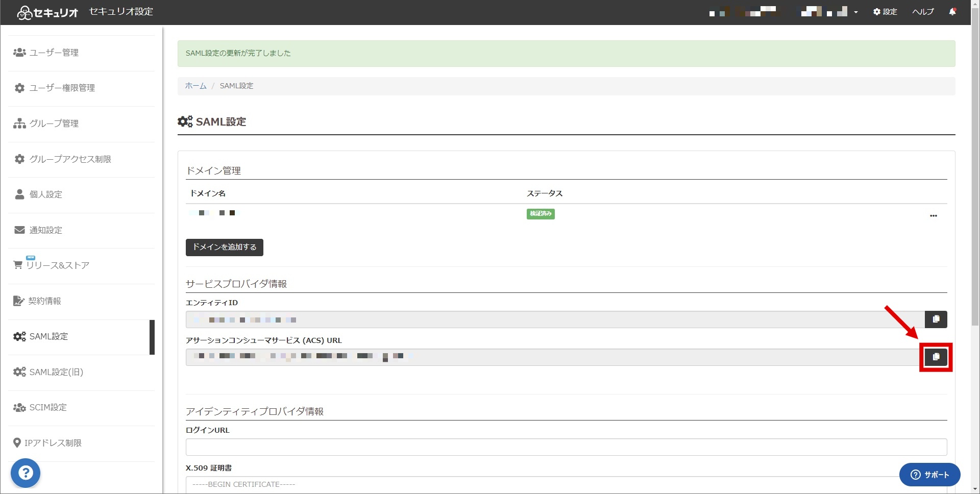
Task: Click the 個人設定 person icon
Action: pos(19,194)
